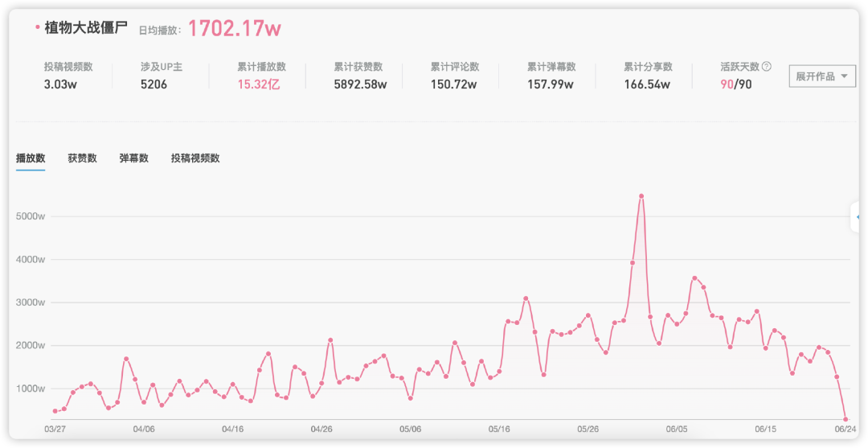Switch to the 投稿视频数 tab
This screenshot has width=868, height=448.
195,158
